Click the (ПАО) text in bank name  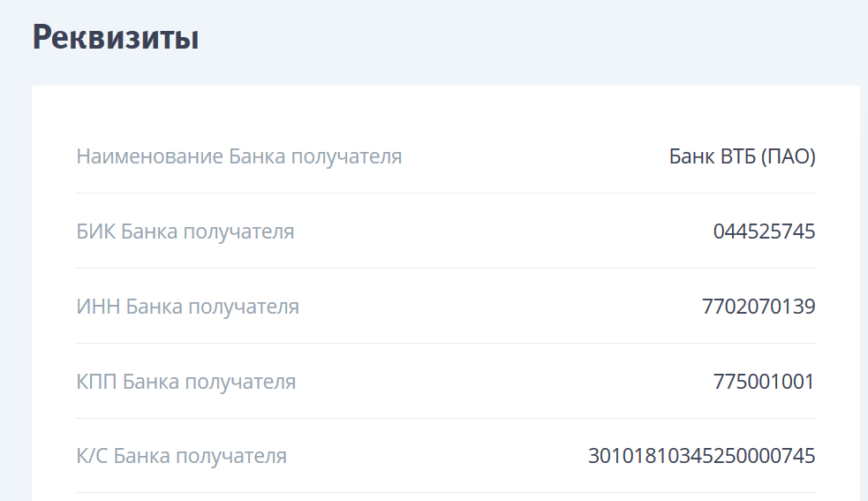pyautogui.click(x=788, y=157)
